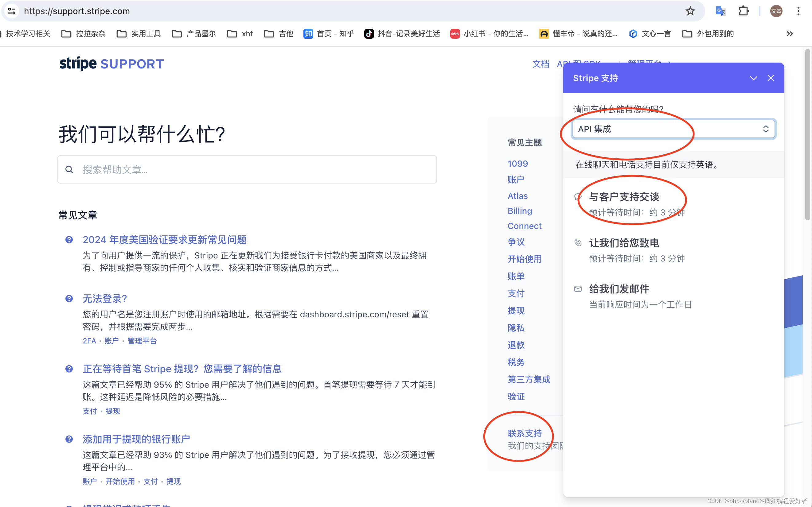Open the Chrome three-dot menu
The width and height of the screenshot is (812, 507).
pos(798,11)
